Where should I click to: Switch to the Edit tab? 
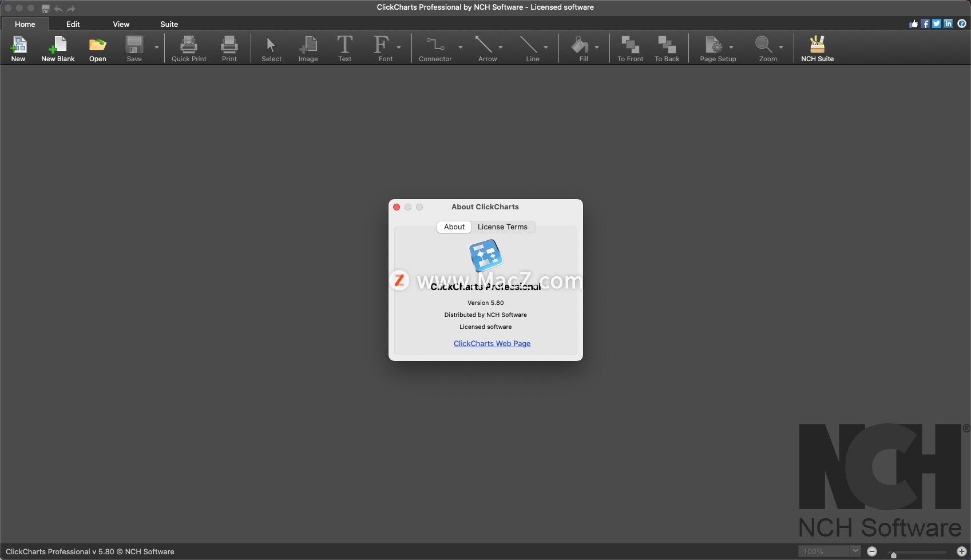[x=73, y=24]
